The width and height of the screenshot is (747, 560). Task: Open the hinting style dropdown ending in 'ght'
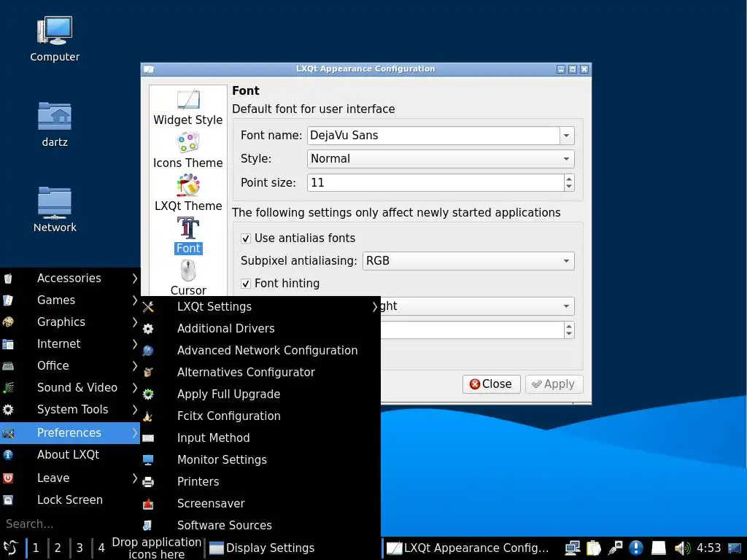click(x=477, y=306)
